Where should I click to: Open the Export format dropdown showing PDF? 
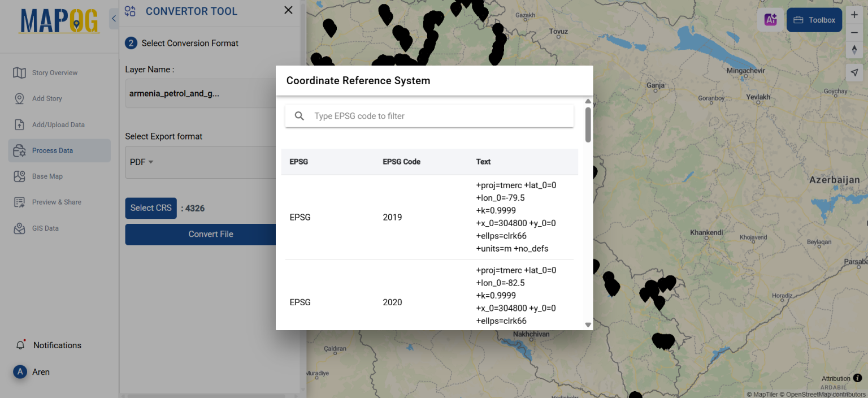(x=140, y=162)
